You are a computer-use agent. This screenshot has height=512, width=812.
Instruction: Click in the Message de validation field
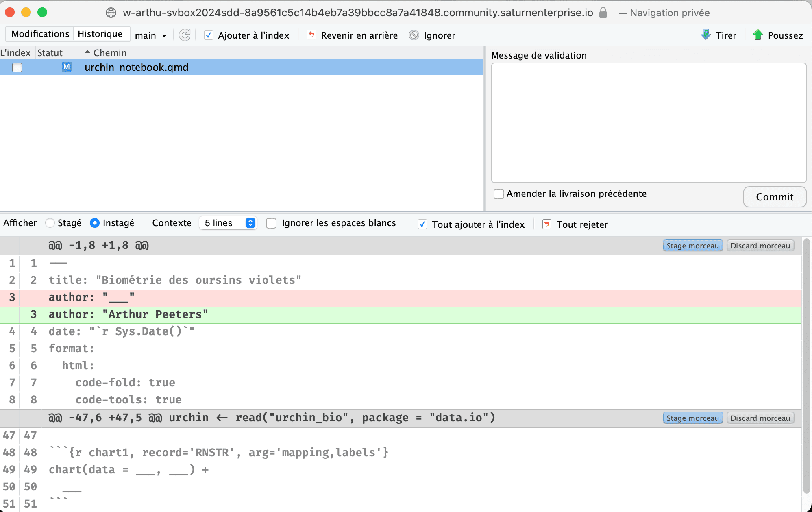(649, 123)
